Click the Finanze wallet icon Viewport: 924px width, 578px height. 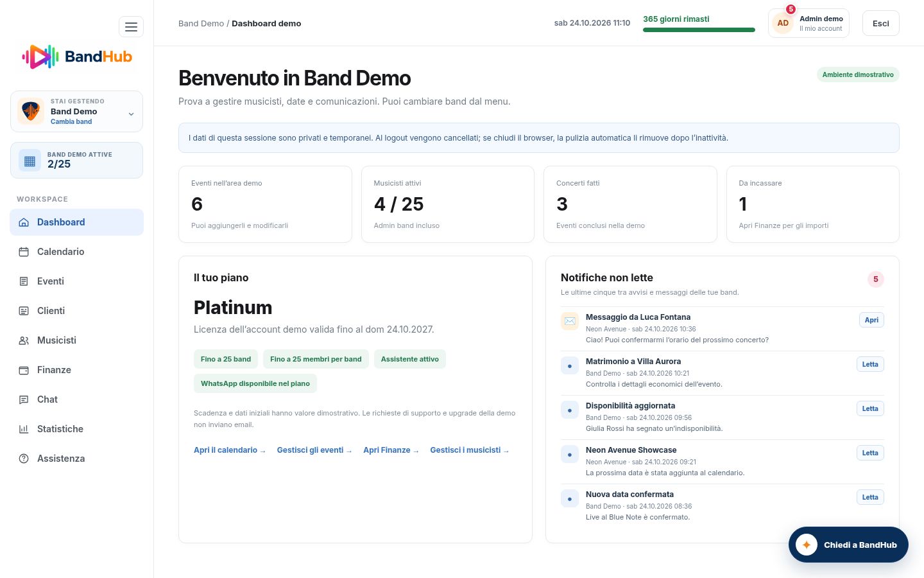(24, 370)
